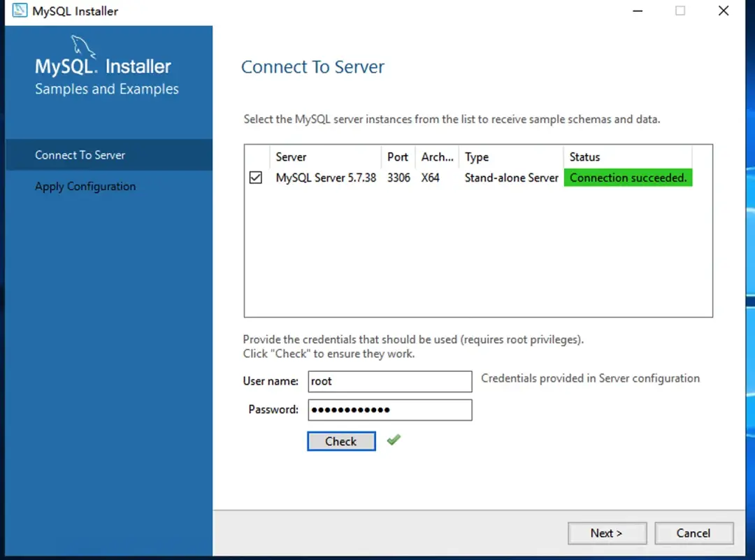Click the Port column header
This screenshot has width=755, height=560.
pos(398,157)
